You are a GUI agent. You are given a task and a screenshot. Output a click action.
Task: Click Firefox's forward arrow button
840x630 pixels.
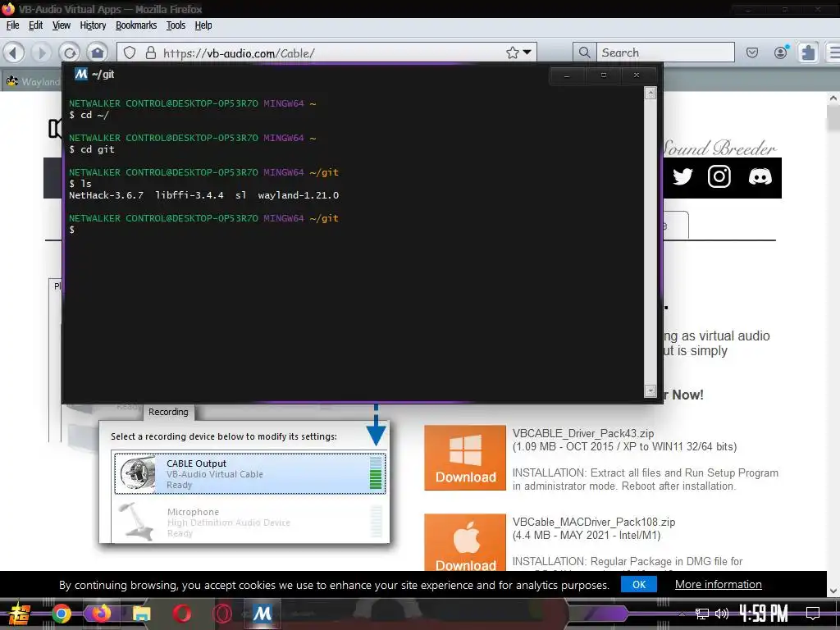(41, 52)
